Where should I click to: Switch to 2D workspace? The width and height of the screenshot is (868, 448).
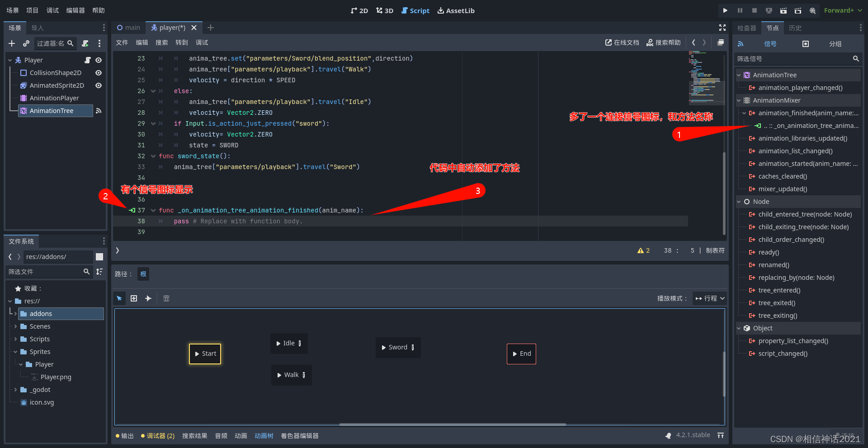359,10
